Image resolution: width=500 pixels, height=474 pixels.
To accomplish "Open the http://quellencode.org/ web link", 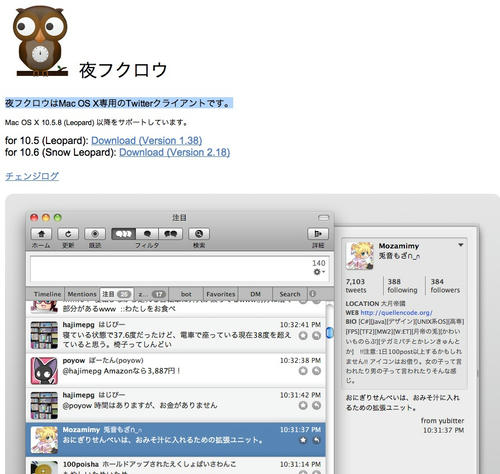I will click(396, 313).
